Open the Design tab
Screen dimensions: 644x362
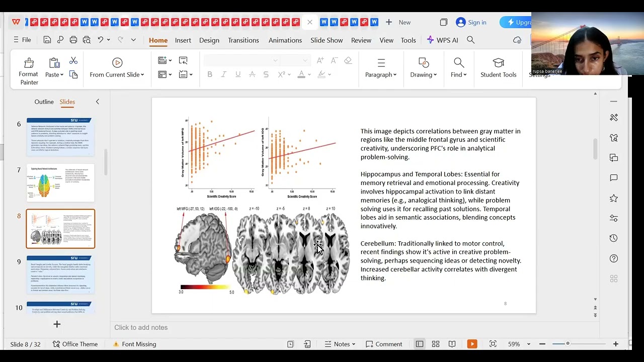(x=209, y=40)
